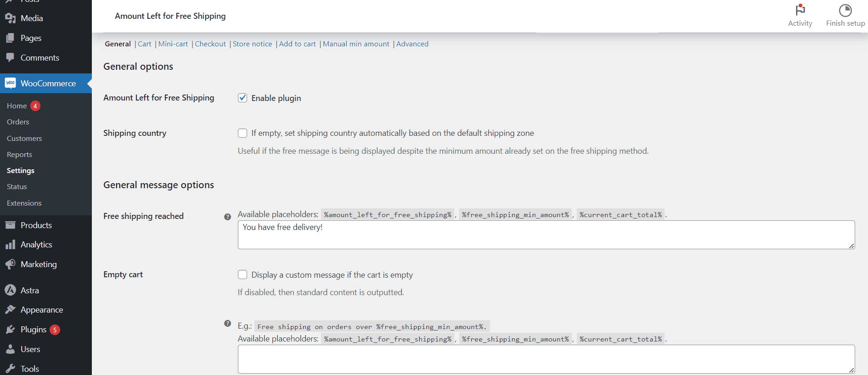Click the WooCommerce logo icon
The height and width of the screenshot is (375, 868).
[10, 83]
